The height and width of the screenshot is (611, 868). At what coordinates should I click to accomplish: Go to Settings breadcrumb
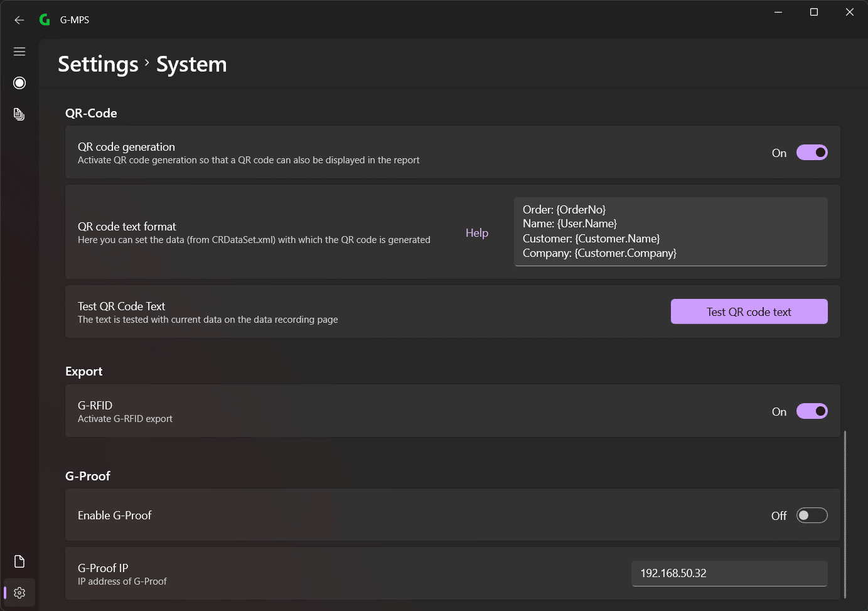(x=98, y=64)
